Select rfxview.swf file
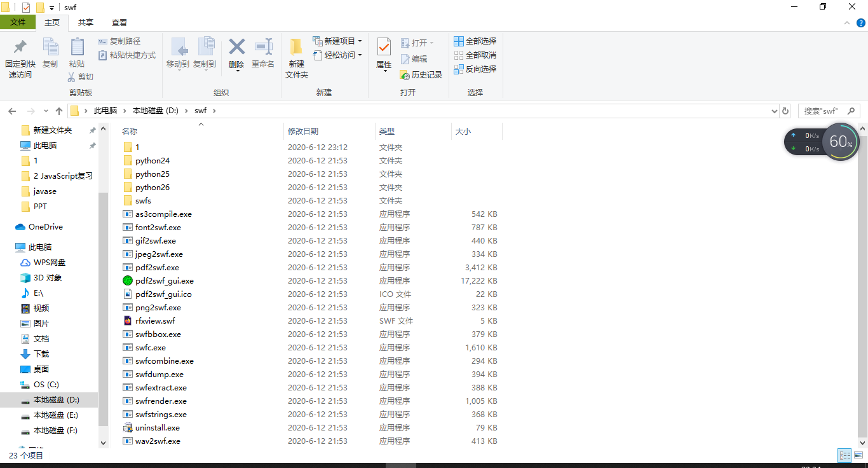This screenshot has height=468, width=868. tap(155, 321)
